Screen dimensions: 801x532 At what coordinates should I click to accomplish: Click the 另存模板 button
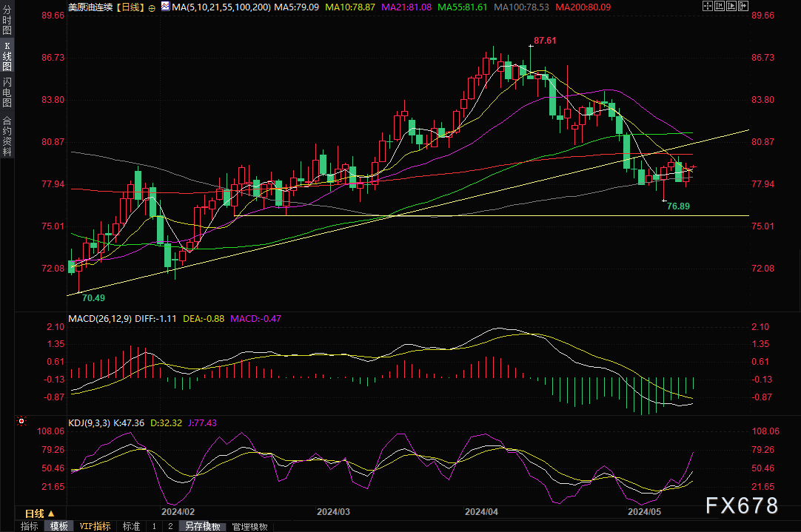pyautogui.click(x=203, y=526)
